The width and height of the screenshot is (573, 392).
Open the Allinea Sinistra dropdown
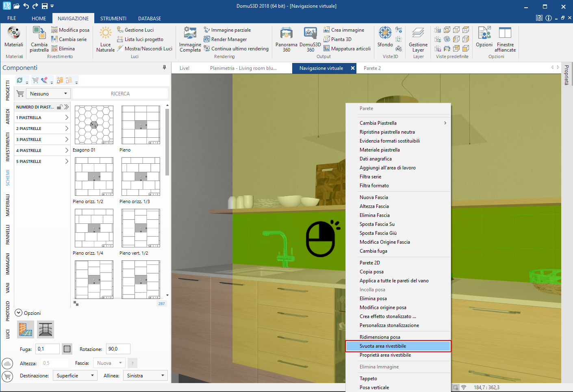tap(145, 376)
